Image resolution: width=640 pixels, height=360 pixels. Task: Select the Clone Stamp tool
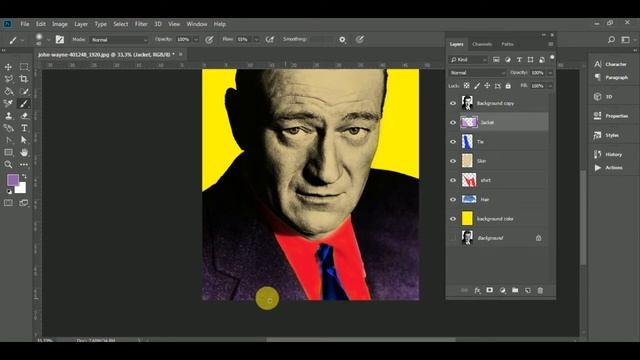[8, 116]
